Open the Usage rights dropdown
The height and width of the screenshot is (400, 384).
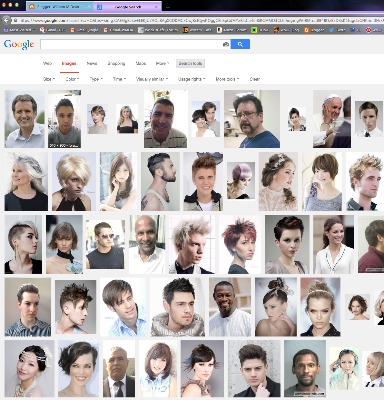(x=191, y=79)
